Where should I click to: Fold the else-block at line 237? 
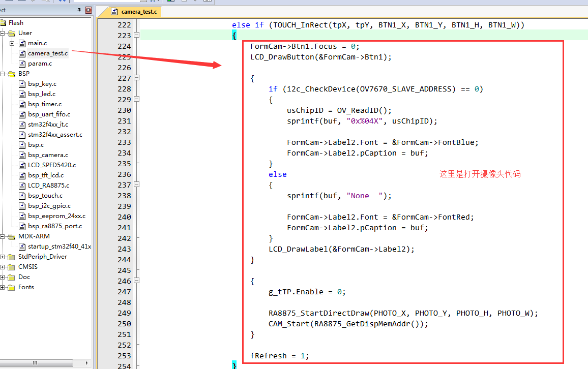[136, 184]
